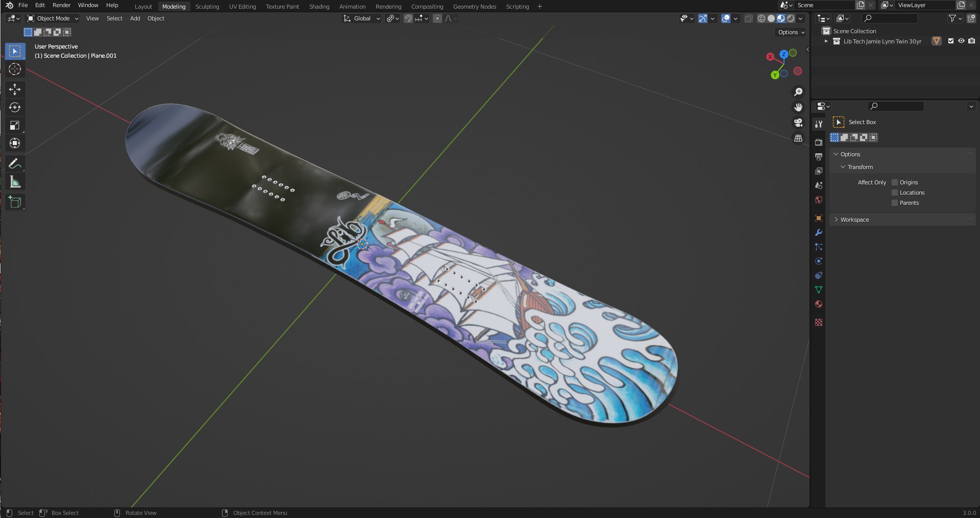Open the Output properties tab
Screen dimensions: 980x518
pos(819,157)
